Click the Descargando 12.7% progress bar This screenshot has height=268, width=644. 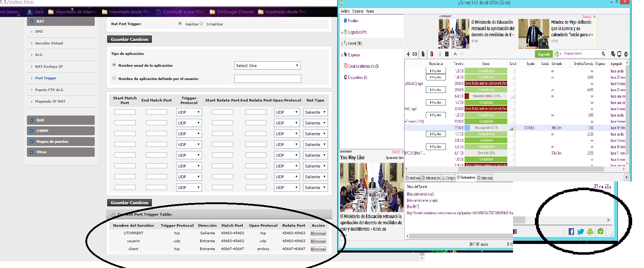click(486, 128)
